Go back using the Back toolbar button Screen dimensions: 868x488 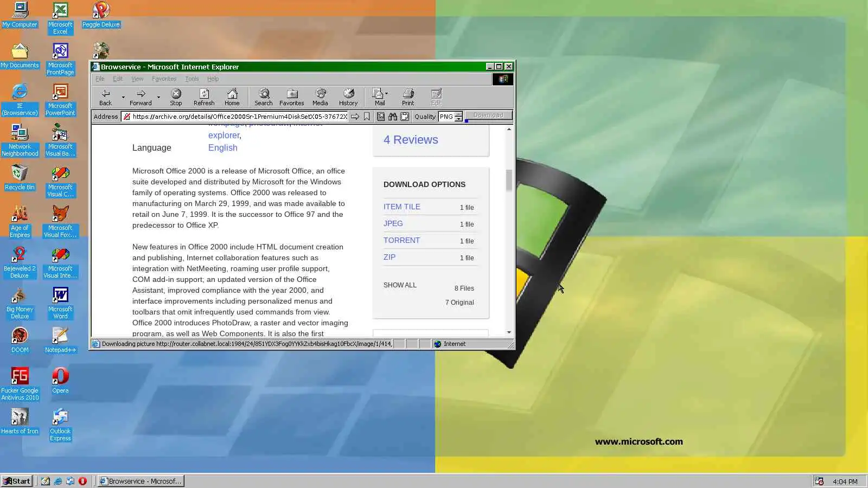pos(105,97)
